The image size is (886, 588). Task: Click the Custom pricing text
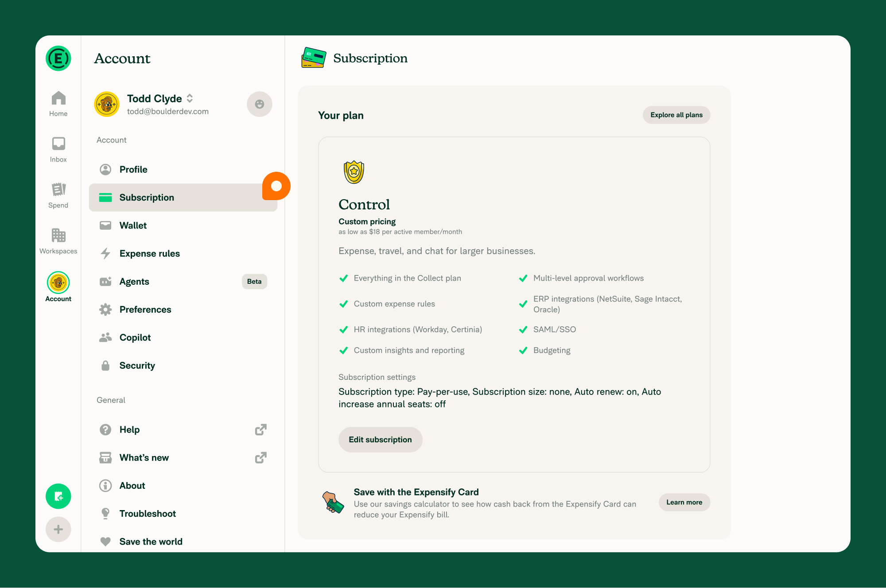[x=367, y=221]
